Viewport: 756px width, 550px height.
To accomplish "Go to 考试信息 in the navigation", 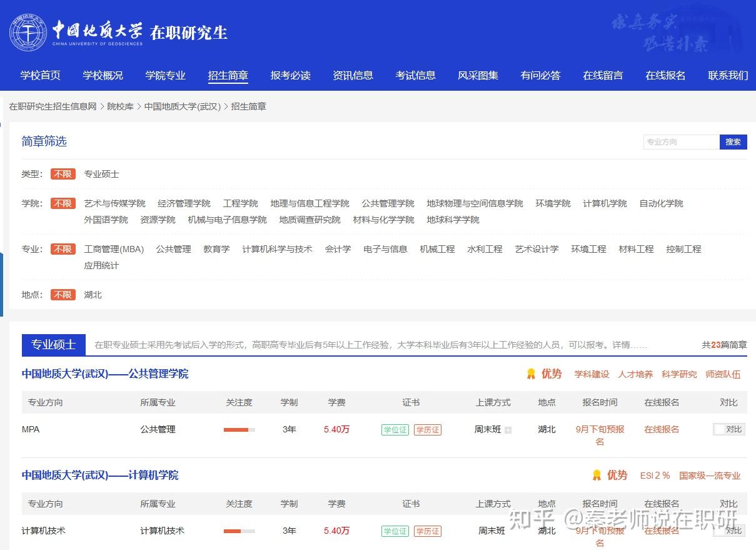I will (x=416, y=75).
